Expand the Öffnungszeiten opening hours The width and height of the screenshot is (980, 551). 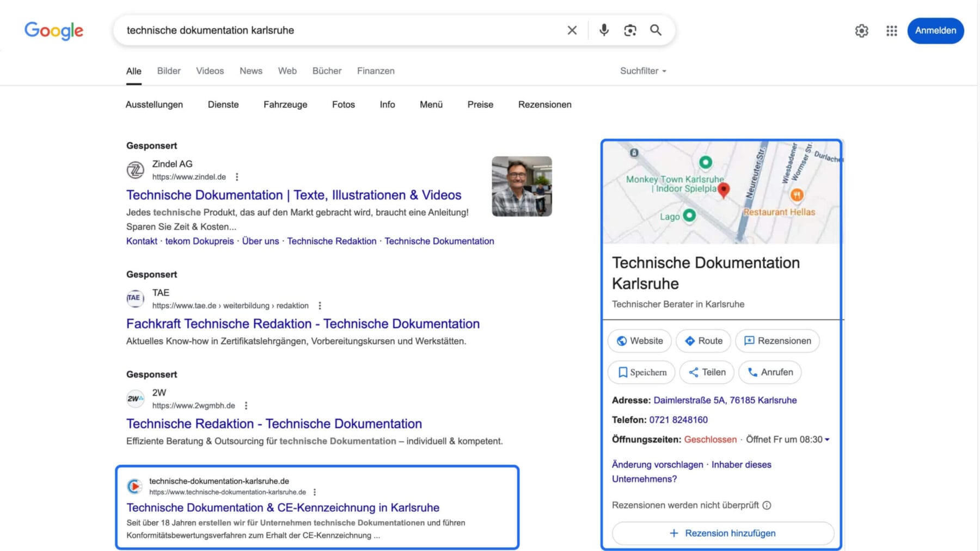pos(826,439)
